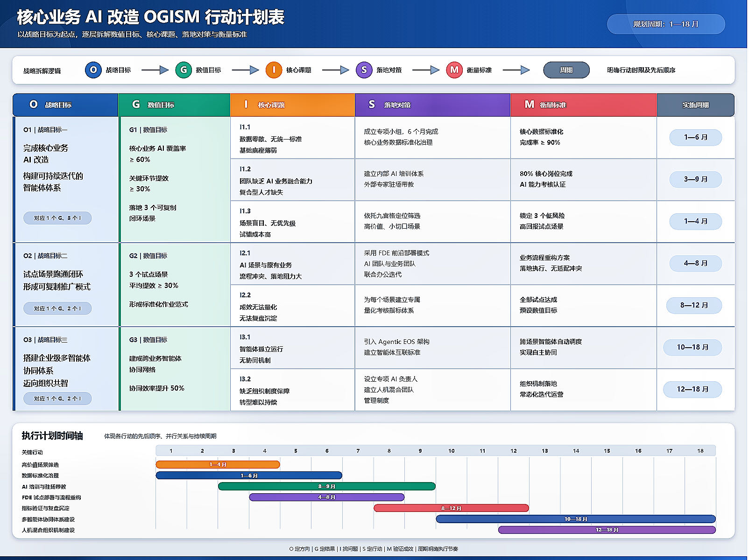The width and height of the screenshot is (749, 560).
Task: Click the 1—6 月 period pill
Action: pos(696,137)
